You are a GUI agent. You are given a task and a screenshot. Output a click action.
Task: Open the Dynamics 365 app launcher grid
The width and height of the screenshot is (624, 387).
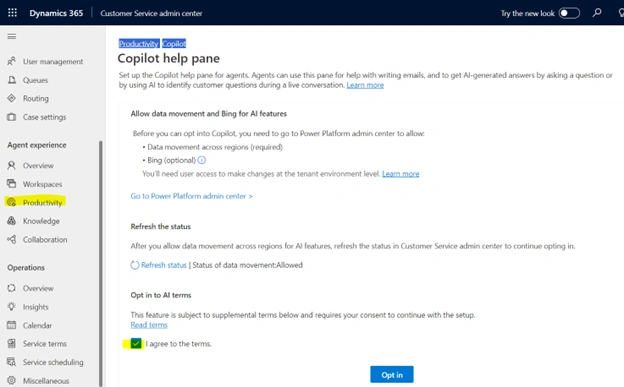click(x=12, y=13)
